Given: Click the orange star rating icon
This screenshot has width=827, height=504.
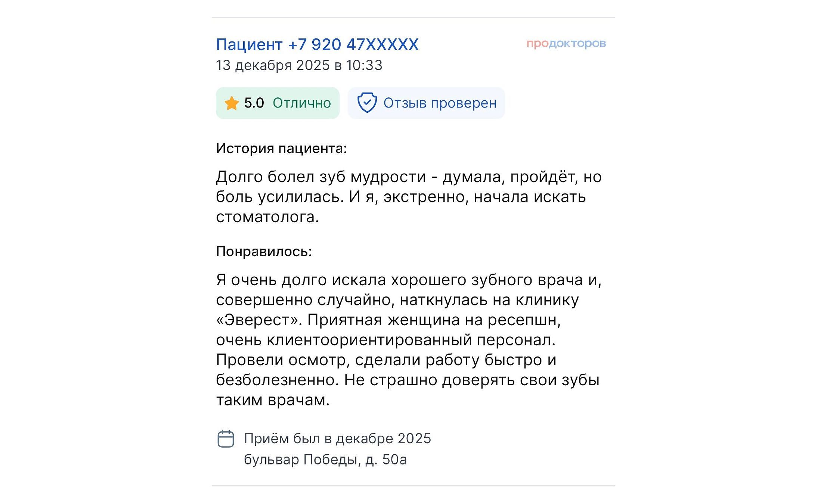Looking at the screenshot, I should point(232,103).
